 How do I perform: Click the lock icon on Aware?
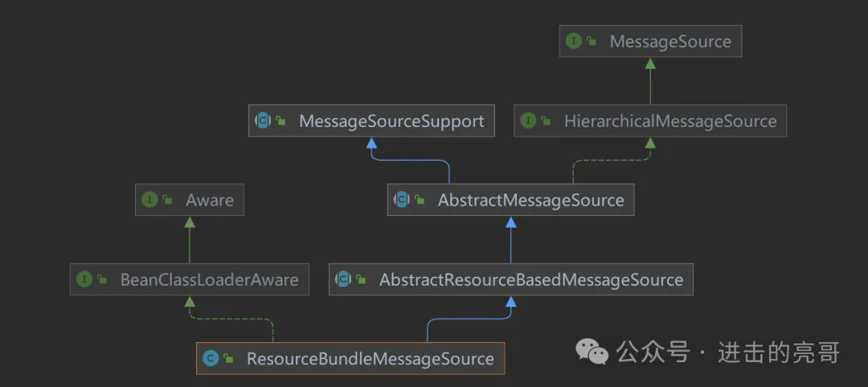168,200
